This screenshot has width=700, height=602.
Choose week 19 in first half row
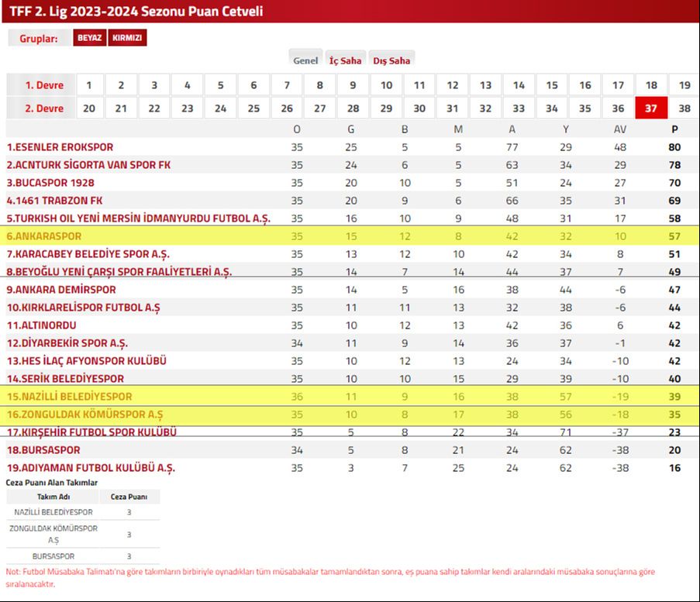coord(684,85)
